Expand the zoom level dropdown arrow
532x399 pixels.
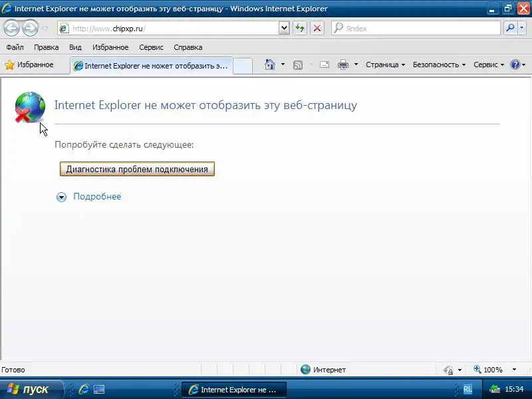514,370
